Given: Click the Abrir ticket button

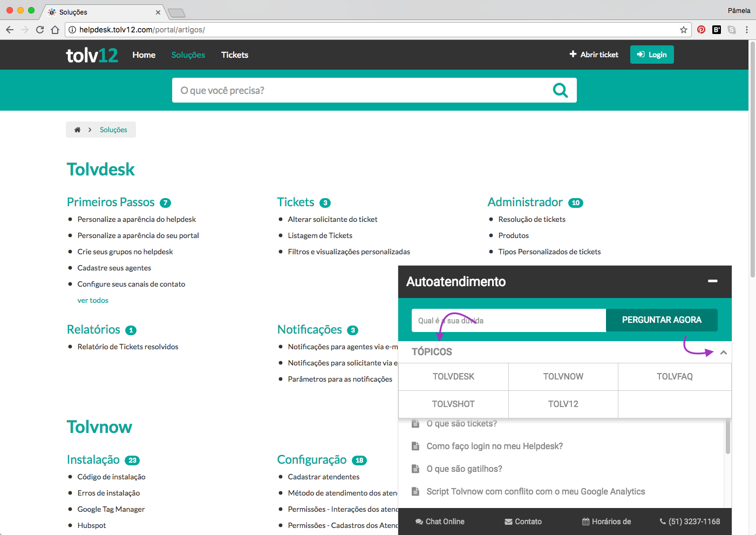Looking at the screenshot, I should 594,55.
